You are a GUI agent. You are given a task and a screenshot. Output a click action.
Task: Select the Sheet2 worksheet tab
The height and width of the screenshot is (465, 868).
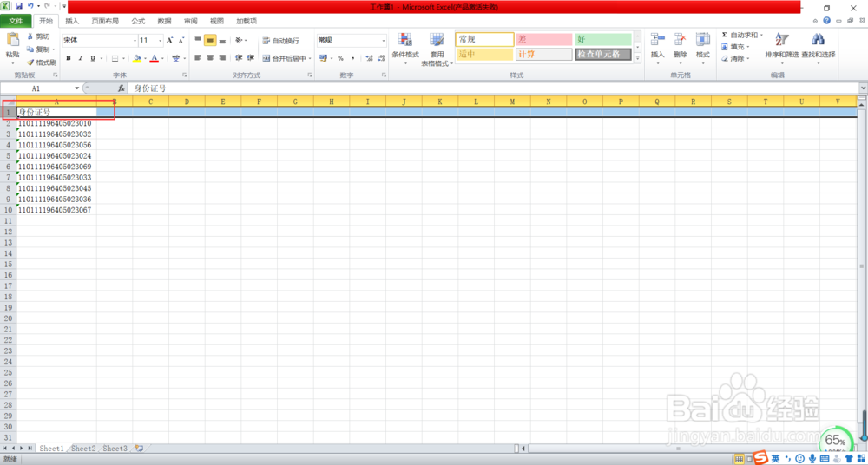coord(83,449)
